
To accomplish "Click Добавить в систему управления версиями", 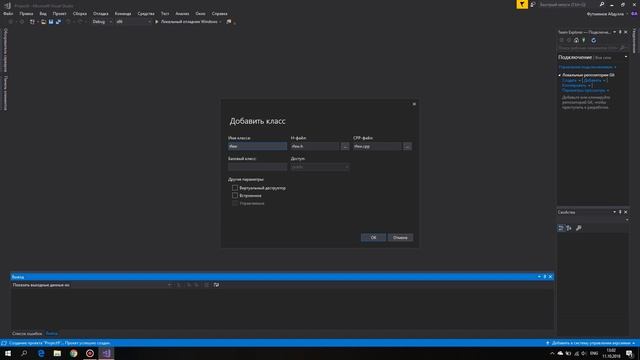I will (590, 343).
